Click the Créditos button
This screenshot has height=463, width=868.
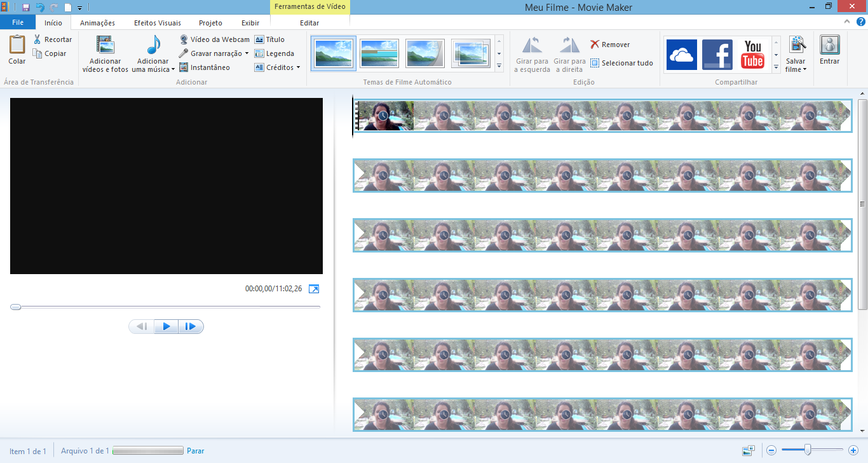(274, 67)
